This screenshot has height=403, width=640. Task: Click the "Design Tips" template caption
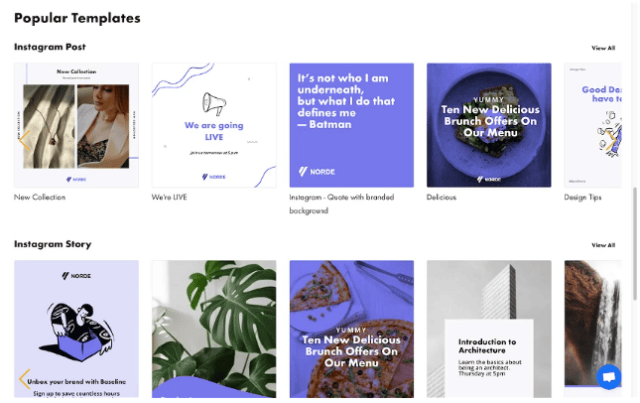tap(583, 197)
